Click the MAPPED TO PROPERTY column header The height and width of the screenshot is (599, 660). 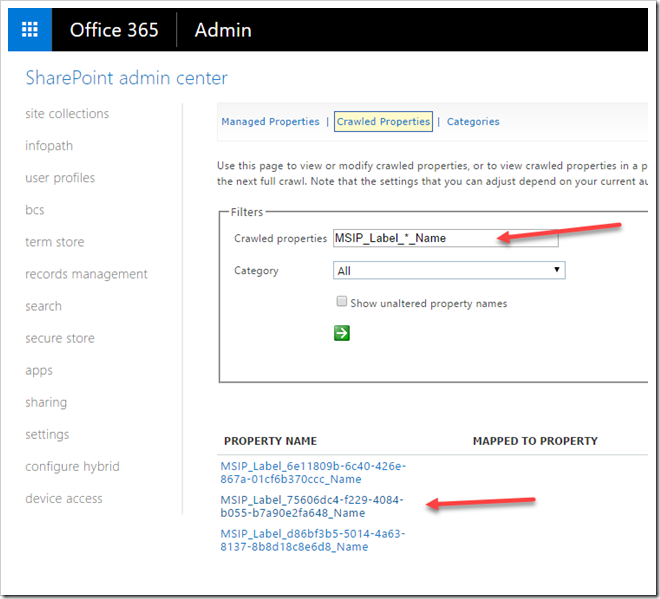point(535,441)
